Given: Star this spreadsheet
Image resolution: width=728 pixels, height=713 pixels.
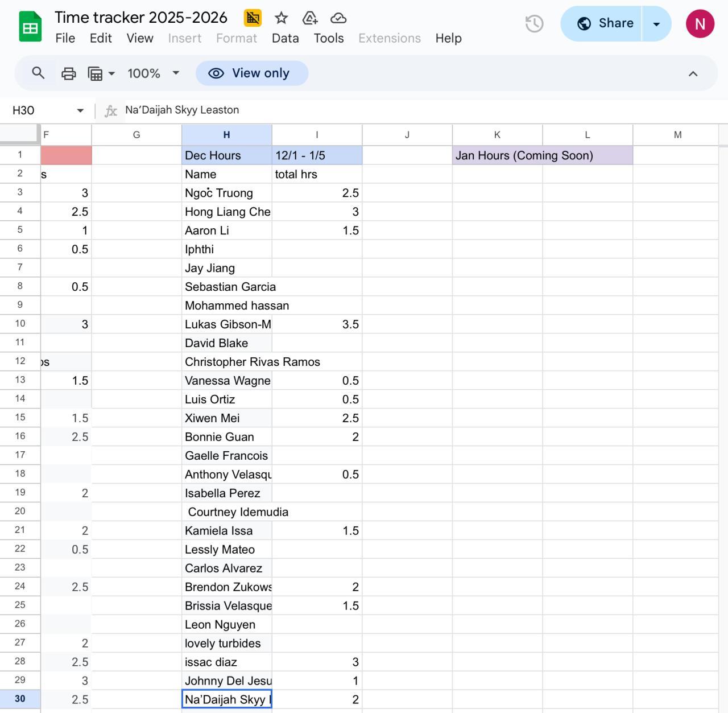Looking at the screenshot, I should [281, 18].
